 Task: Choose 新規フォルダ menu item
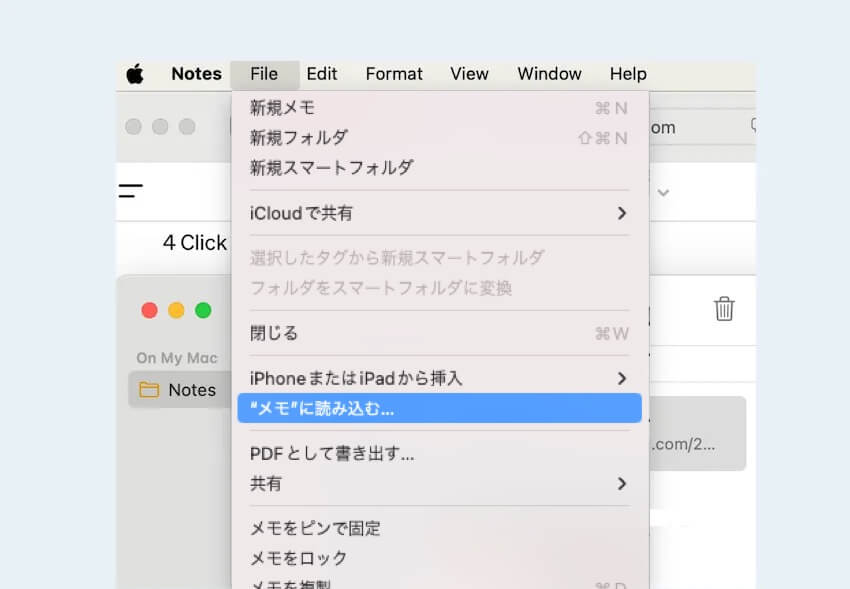(x=439, y=138)
